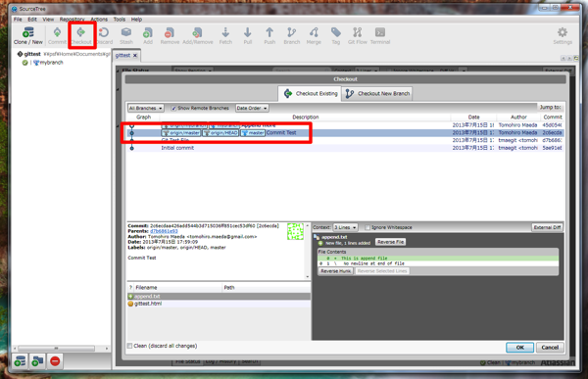This screenshot has height=379, width=588.
Task: Click the External Diff button
Action: point(547,227)
